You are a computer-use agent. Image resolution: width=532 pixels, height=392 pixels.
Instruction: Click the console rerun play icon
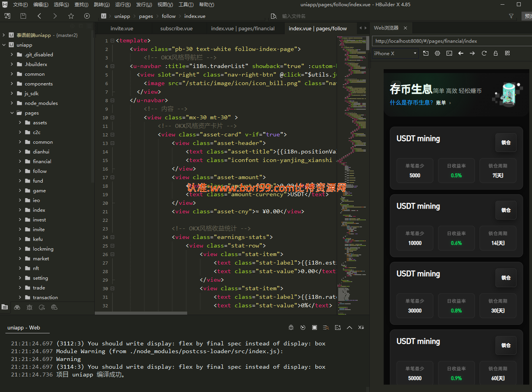click(x=303, y=328)
